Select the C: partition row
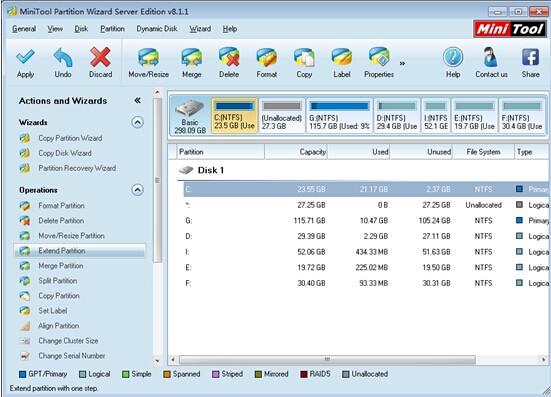 365,189
